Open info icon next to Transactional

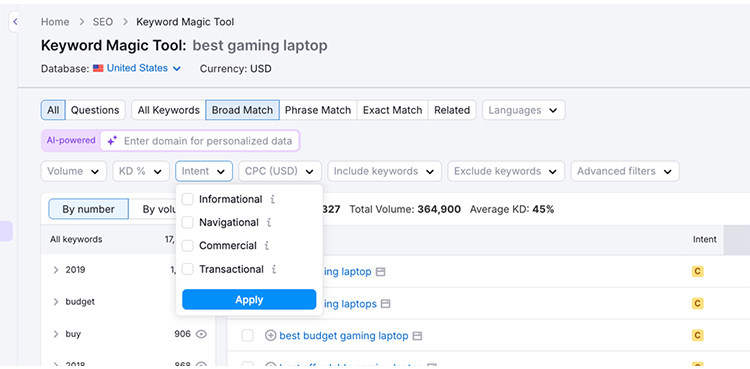point(274,269)
